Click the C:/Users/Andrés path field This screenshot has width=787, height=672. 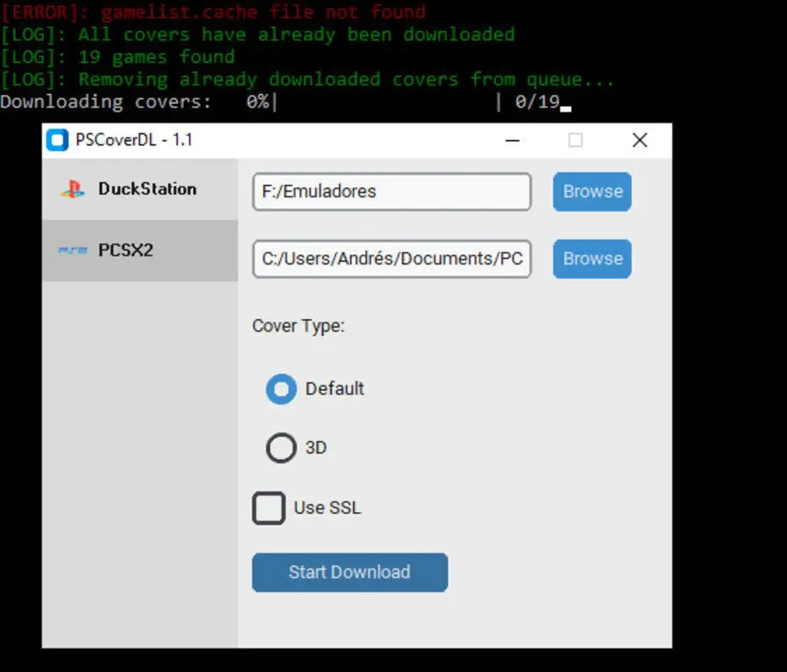coord(391,259)
